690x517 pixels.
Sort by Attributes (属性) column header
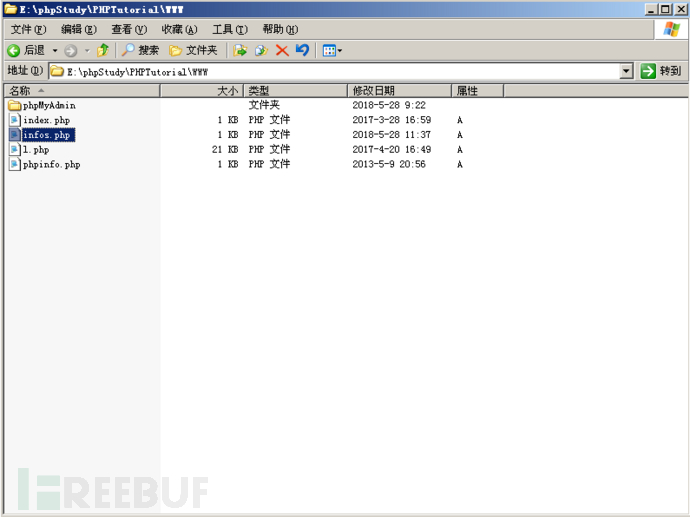(477, 91)
